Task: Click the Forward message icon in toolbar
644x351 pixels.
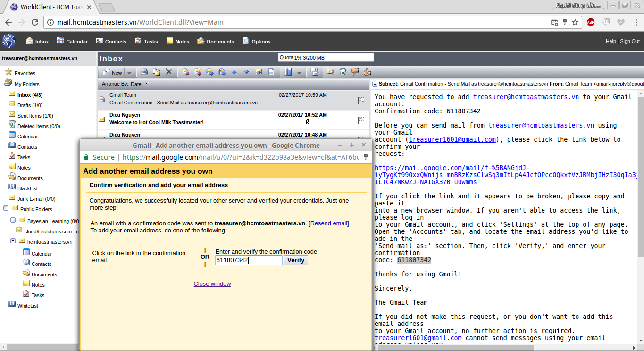Action: pyautogui.click(x=210, y=72)
